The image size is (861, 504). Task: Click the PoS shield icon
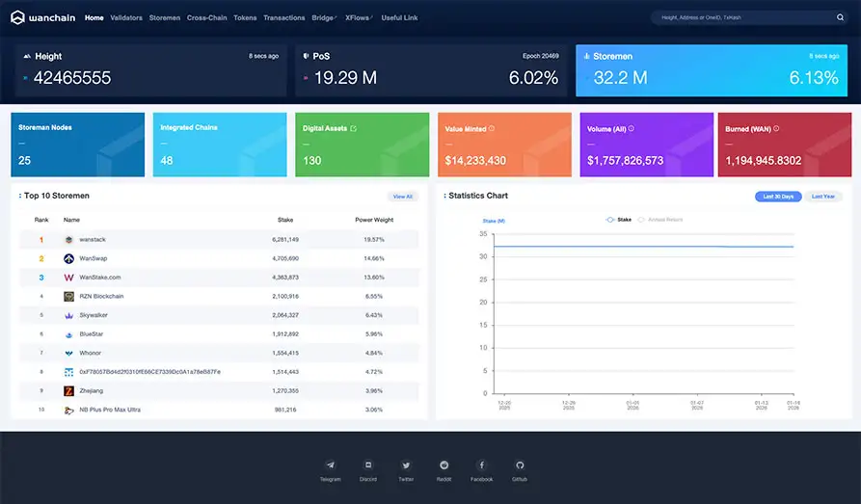(306, 56)
